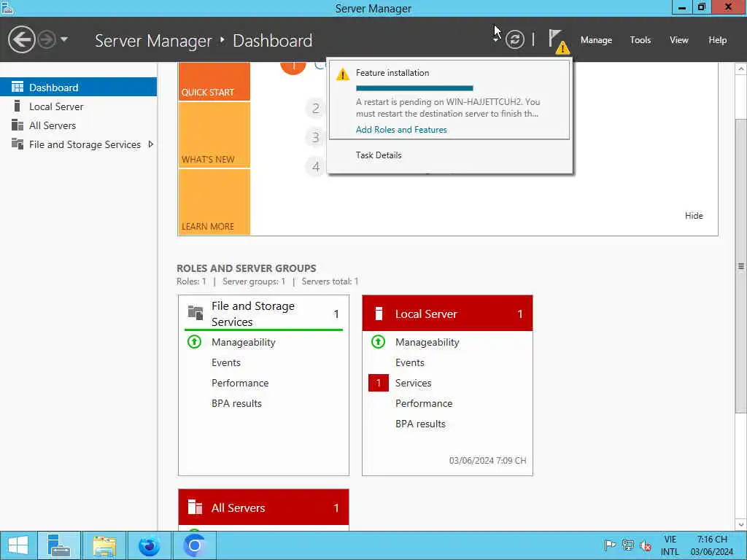This screenshot has height=560, width=747.
Task: Open Task Details in the notification popup
Action: (x=379, y=155)
